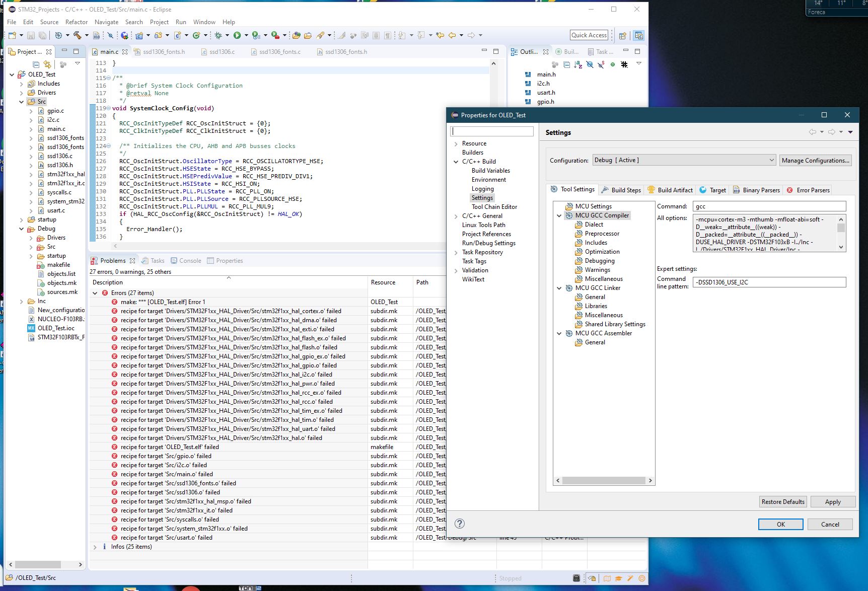Click the External Tools run icon
Image resolution: width=868 pixels, height=591 pixels.
pyautogui.click(x=275, y=35)
